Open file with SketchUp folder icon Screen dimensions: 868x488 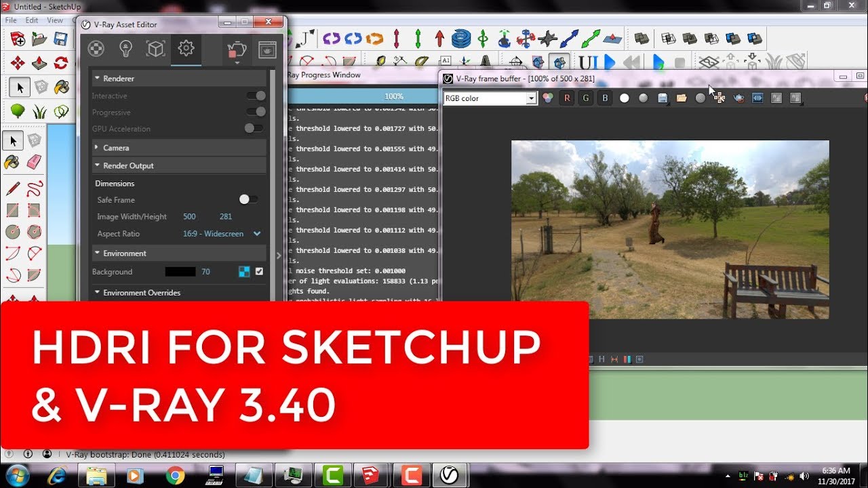(x=39, y=39)
